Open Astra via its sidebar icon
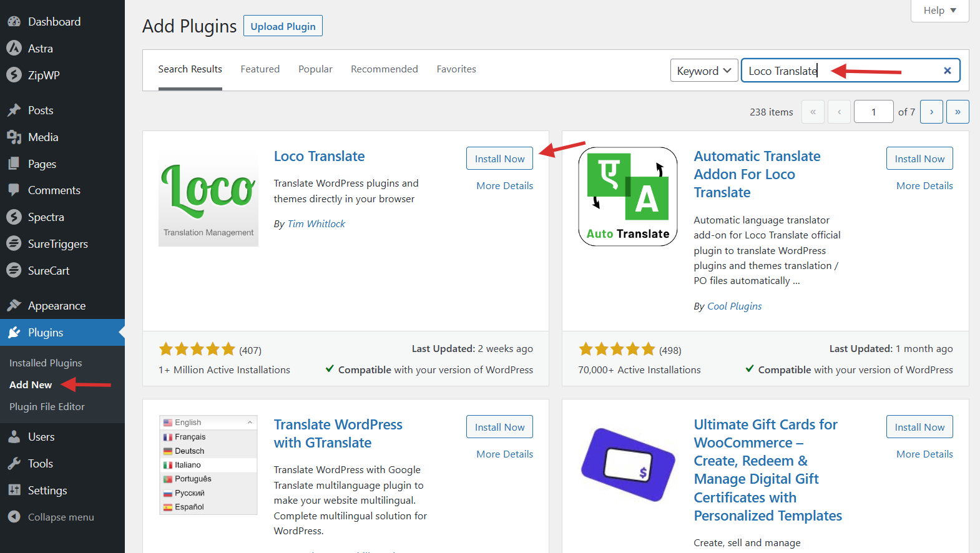This screenshot has width=980, height=553. (x=14, y=49)
